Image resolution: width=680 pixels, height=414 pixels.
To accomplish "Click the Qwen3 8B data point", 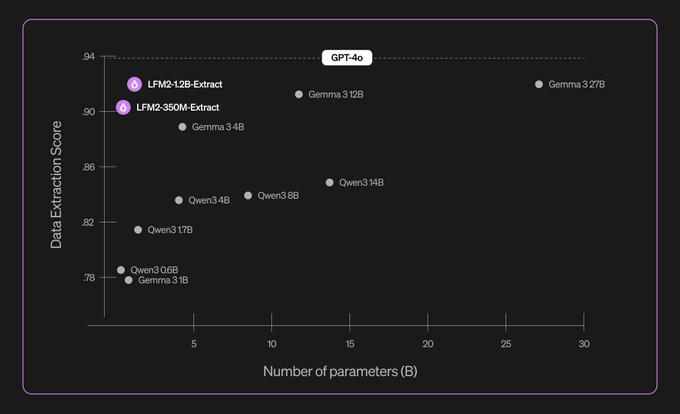I will (248, 195).
